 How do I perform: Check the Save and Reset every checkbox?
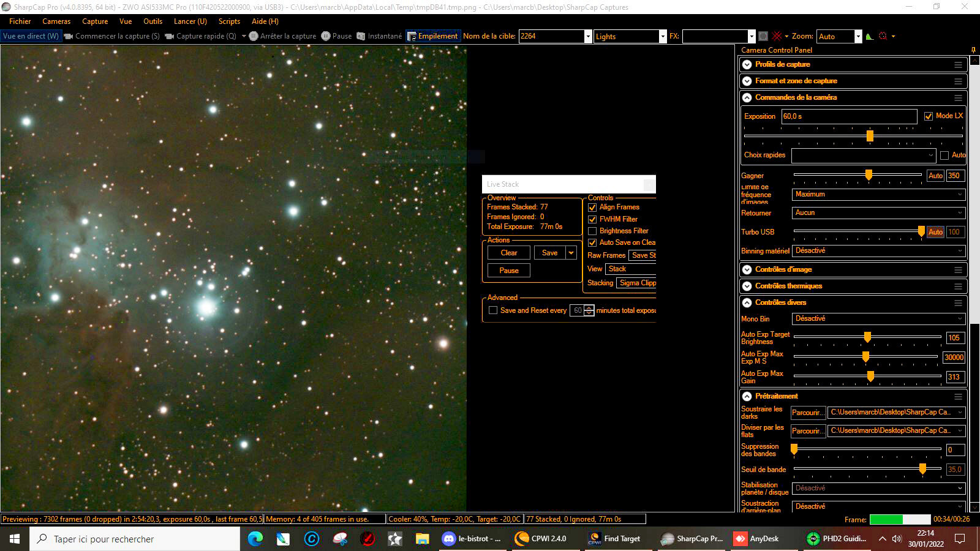[x=493, y=310]
